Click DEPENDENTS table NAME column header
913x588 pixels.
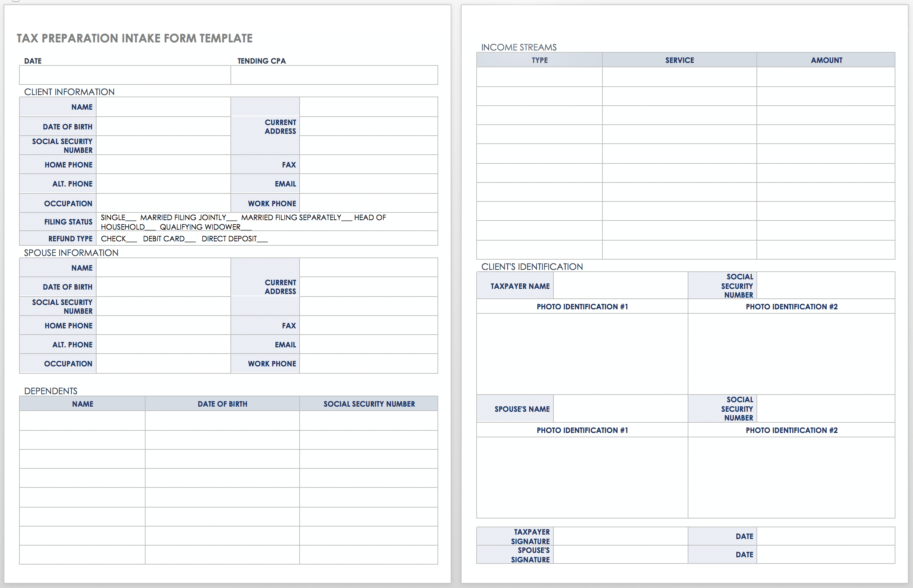click(x=82, y=404)
